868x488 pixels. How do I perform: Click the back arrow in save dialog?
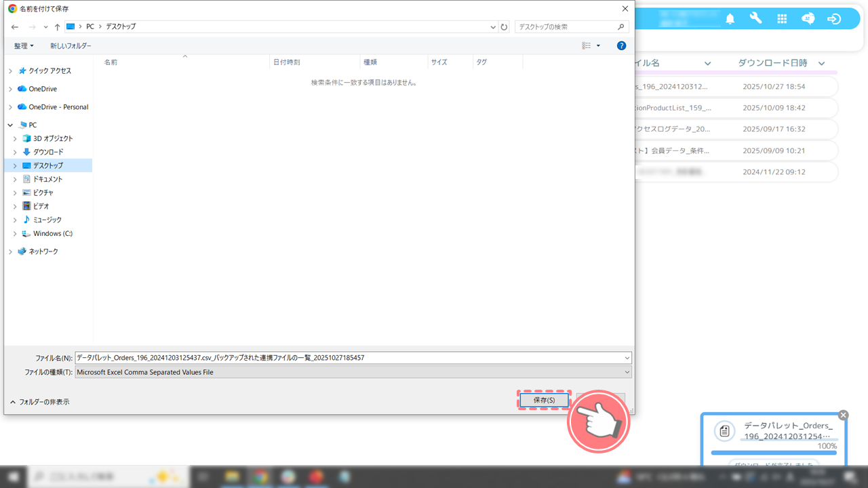(x=15, y=26)
